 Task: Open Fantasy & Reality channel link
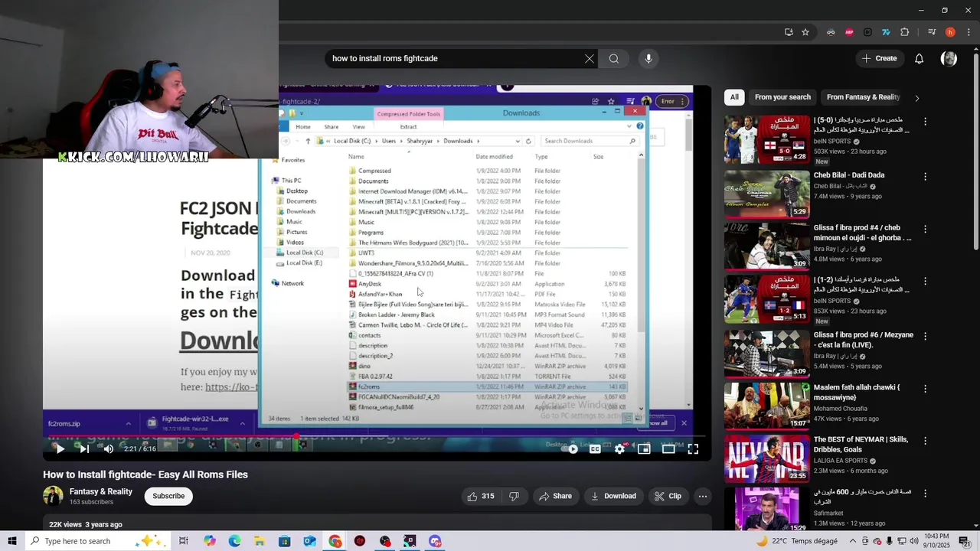click(x=101, y=491)
